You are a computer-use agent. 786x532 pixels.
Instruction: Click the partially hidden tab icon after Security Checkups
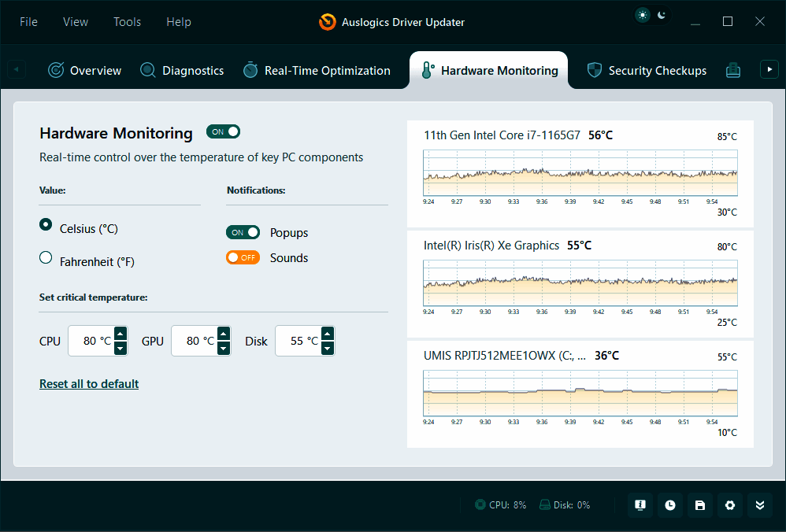coord(733,70)
